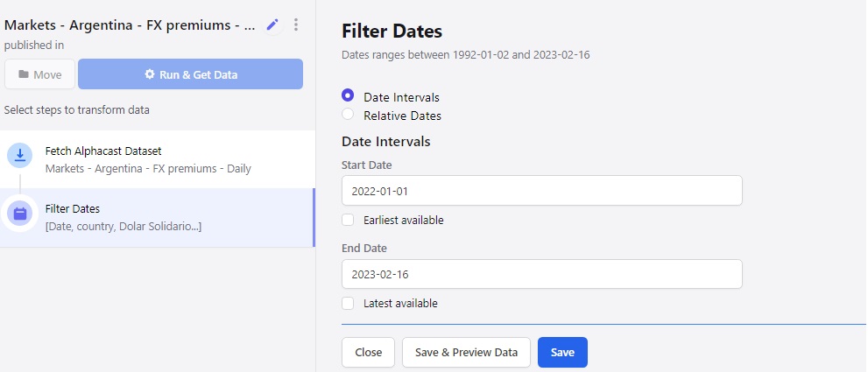Click the Move button

pyautogui.click(x=40, y=74)
